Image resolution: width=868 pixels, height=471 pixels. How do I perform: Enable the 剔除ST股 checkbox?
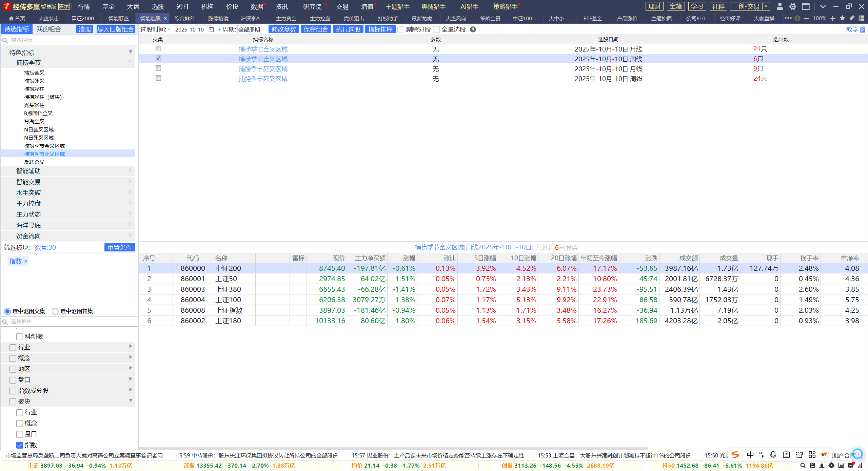click(401, 29)
